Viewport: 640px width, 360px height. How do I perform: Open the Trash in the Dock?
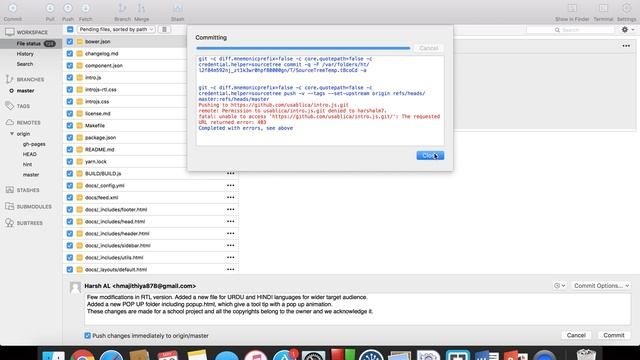[587, 354]
